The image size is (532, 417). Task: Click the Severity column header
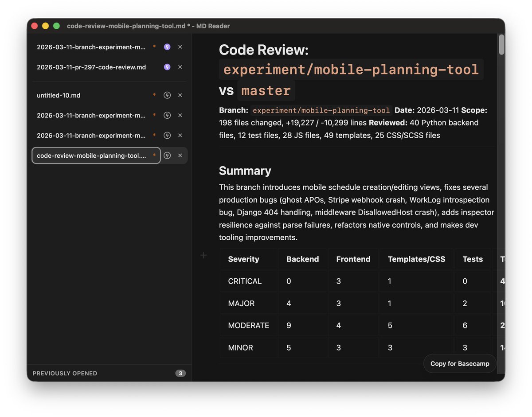coord(243,259)
